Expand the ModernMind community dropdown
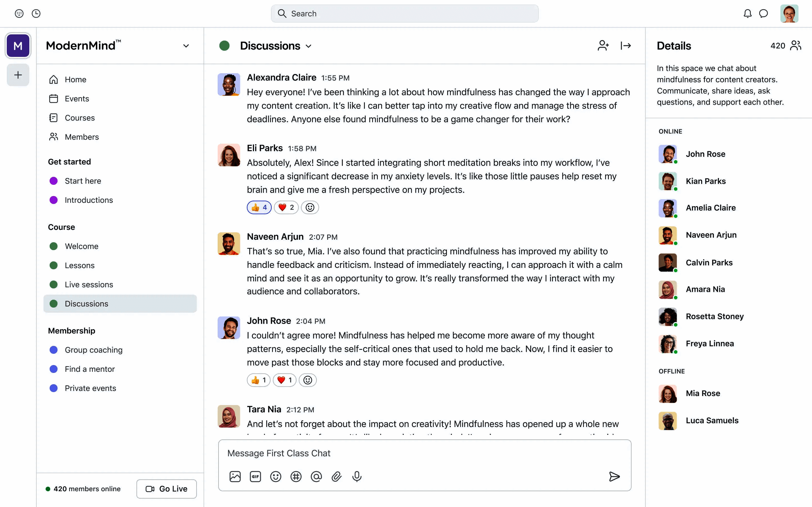The height and width of the screenshot is (507, 812). click(x=186, y=46)
